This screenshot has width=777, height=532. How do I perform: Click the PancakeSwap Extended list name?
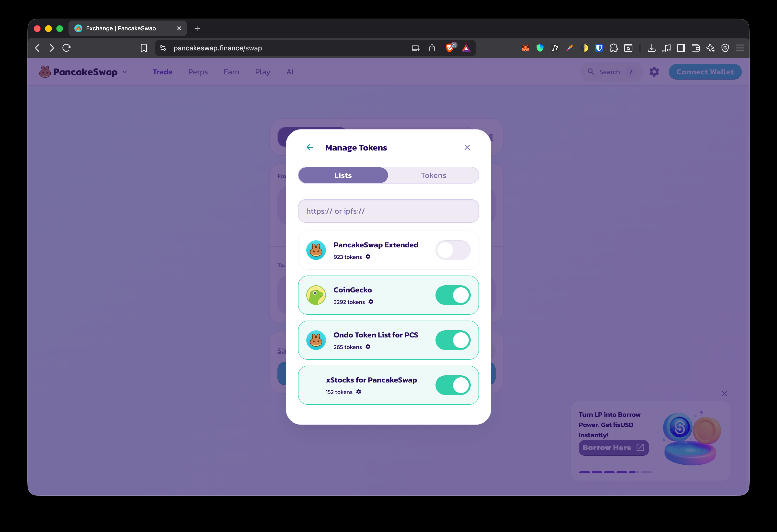(376, 245)
